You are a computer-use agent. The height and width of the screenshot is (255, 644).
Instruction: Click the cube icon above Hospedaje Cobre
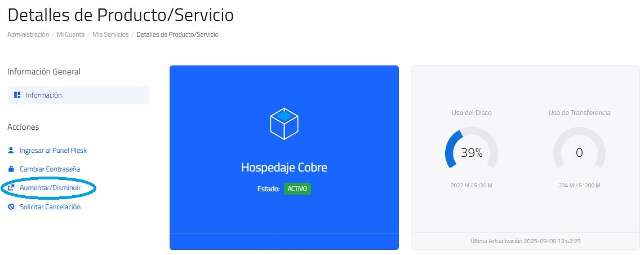(x=284, y=124)
